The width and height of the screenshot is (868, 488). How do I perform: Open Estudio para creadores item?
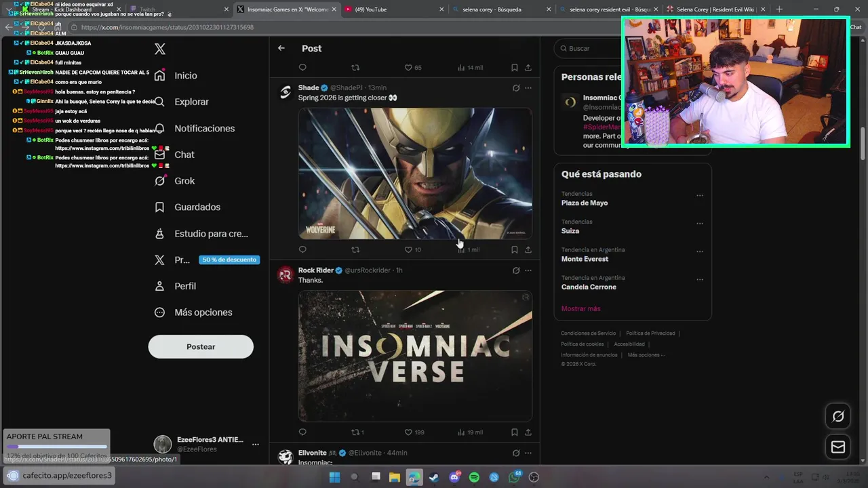201,233
